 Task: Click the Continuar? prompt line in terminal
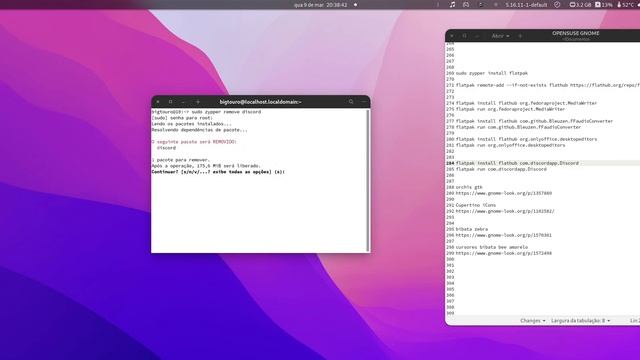218,172
